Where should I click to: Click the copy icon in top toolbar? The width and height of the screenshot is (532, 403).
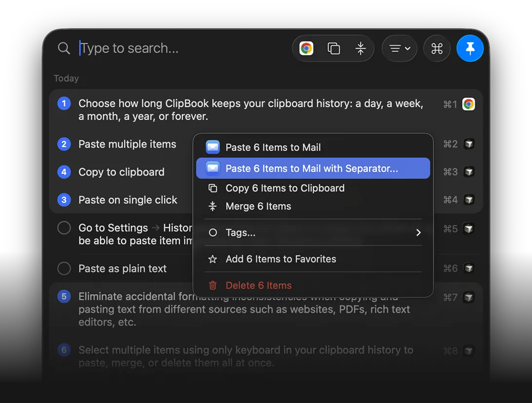click(x=334, y=49)
